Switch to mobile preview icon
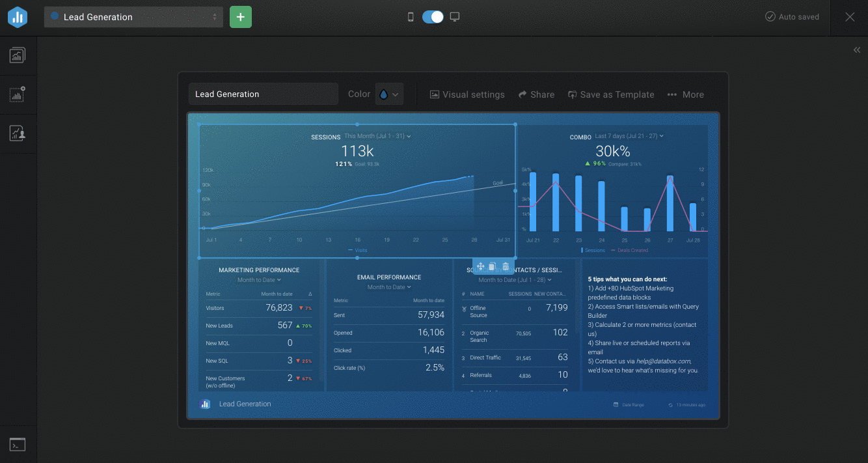The width and height of the screenshot is (868, 463). [x=411, y=17]
